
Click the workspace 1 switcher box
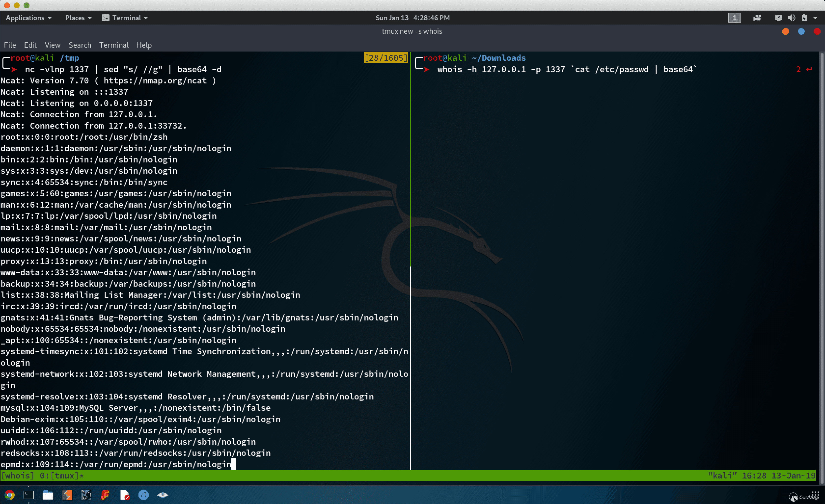pyautogui.click(x=734, y=18)
